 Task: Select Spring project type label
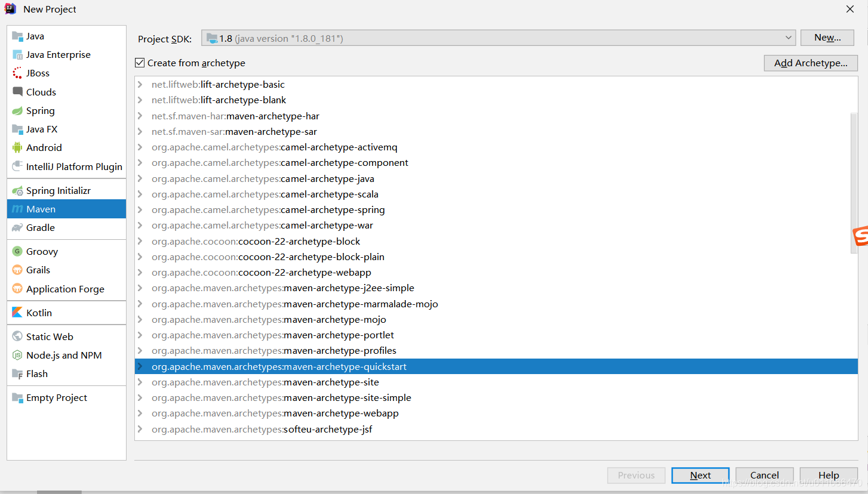coord(41,111)
